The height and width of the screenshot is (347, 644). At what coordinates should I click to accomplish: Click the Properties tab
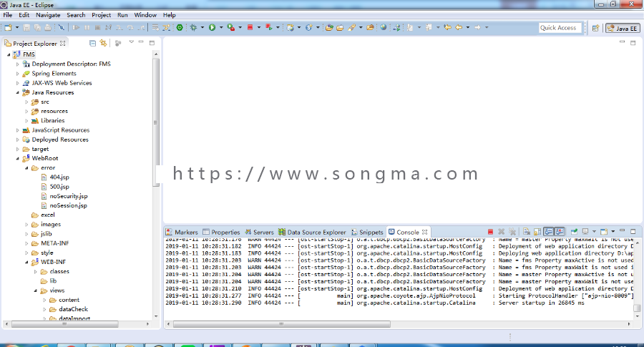221,232
